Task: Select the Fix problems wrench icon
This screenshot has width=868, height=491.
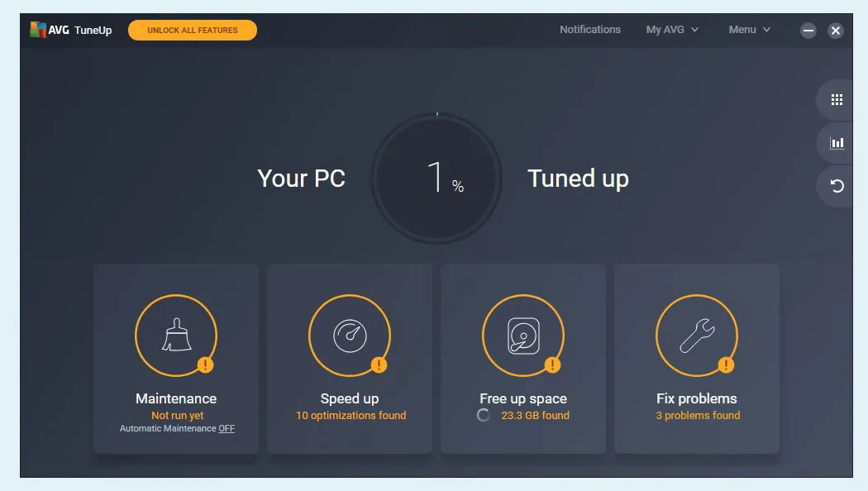Action: point(696,334)
